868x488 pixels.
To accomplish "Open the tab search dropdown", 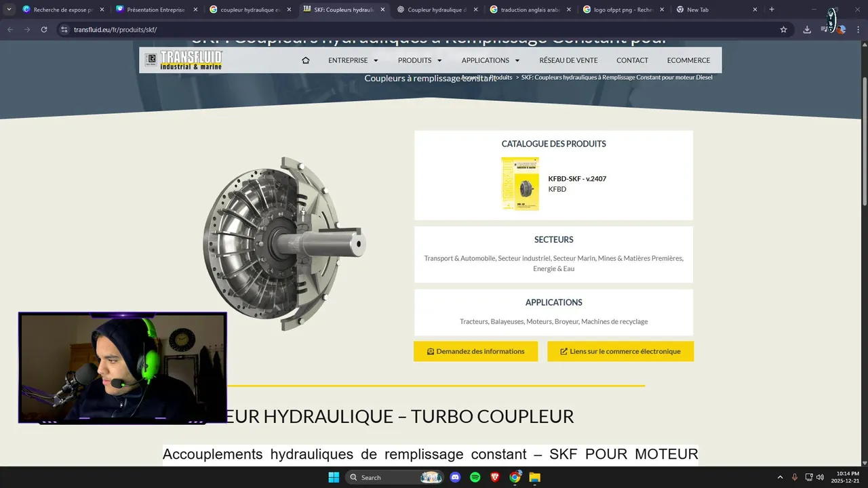I will point(9,9).
